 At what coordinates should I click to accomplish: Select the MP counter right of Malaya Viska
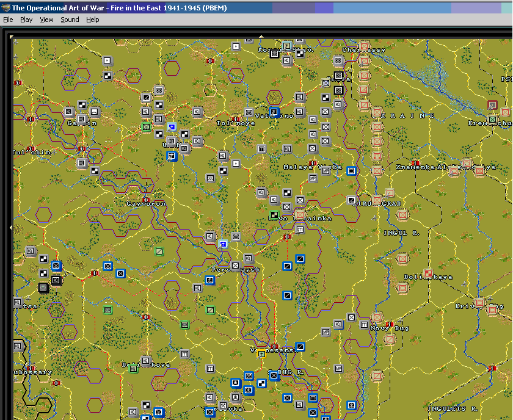click(326, 171)
